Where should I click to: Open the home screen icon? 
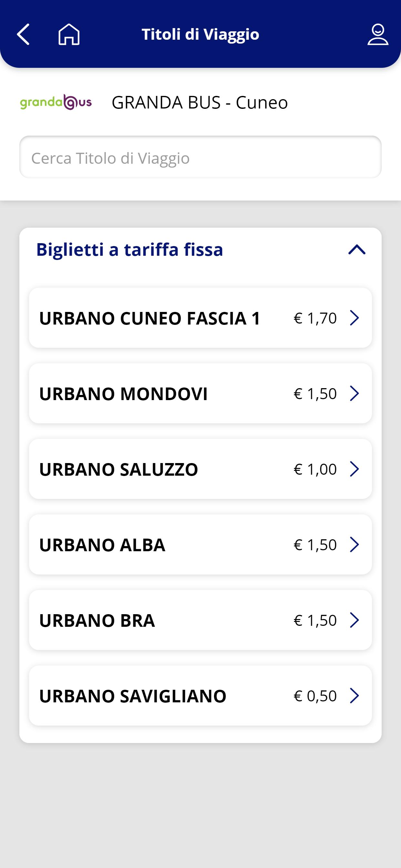click(x=69, y=34)
